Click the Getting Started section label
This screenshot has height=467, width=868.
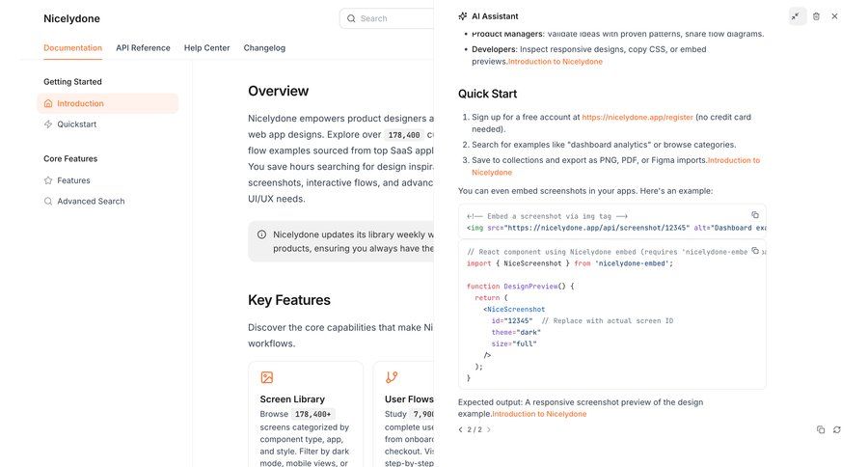(x=72, y=82)
